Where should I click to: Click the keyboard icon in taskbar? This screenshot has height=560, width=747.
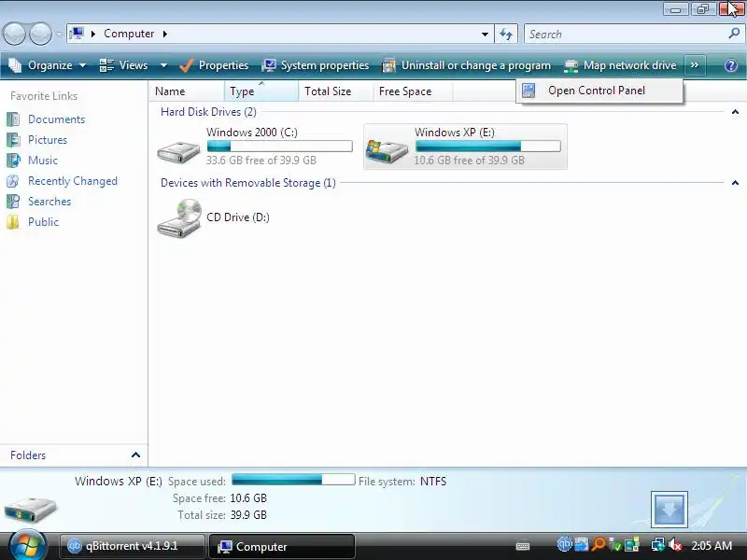523,546
